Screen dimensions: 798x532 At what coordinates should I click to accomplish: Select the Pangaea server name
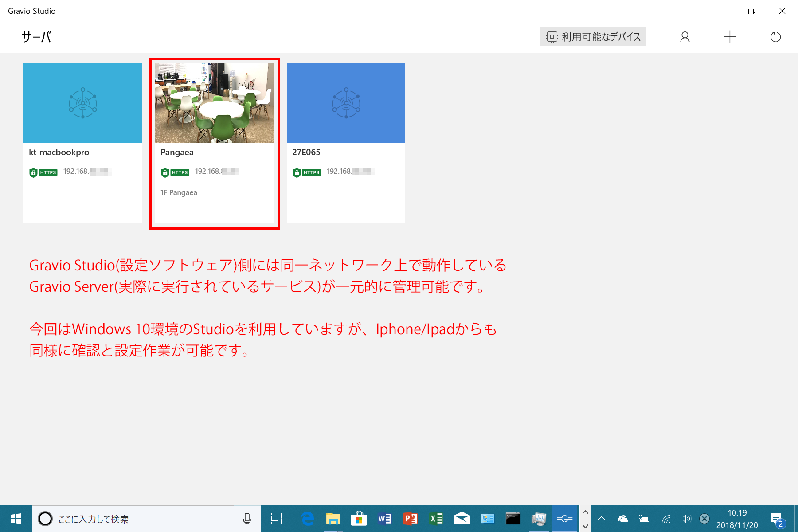pos(177,153)
